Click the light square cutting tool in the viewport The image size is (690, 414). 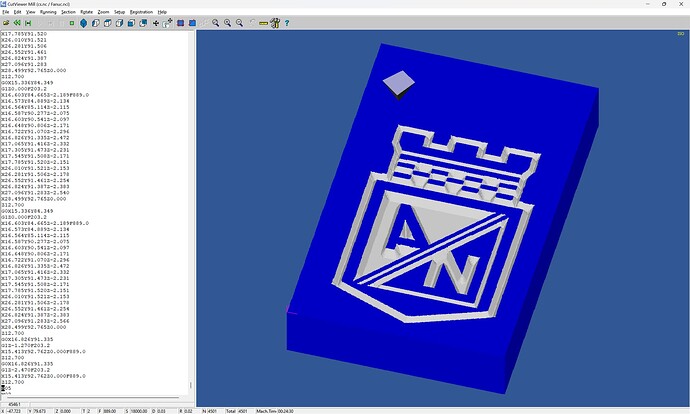point(399,85)
